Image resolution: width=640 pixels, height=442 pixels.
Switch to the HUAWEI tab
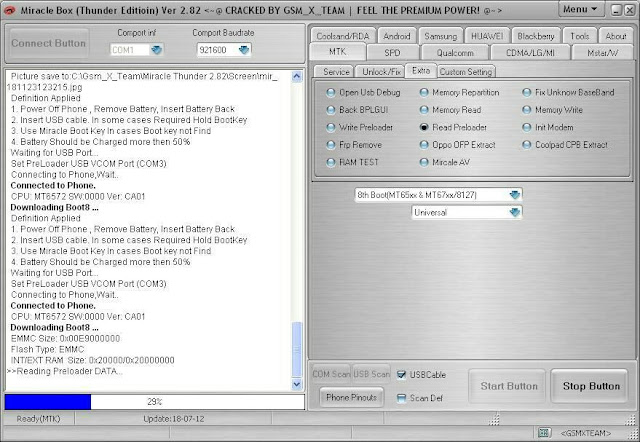(x=487, y=36)
